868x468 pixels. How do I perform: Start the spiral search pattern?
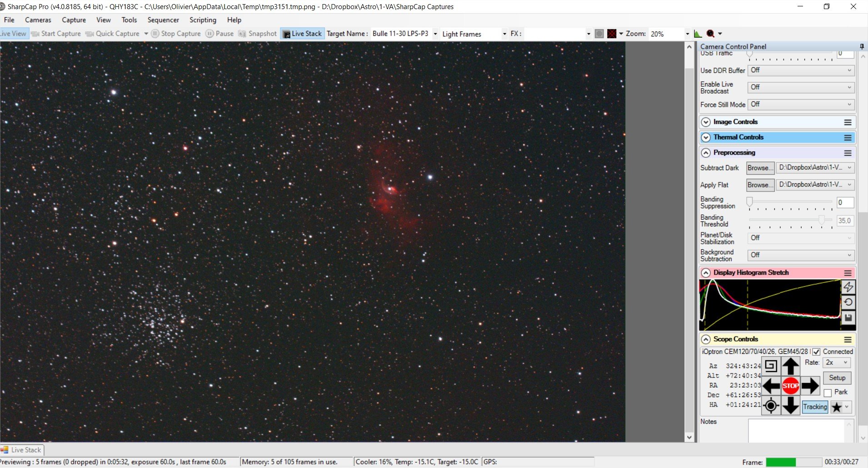tap(771, 366)
